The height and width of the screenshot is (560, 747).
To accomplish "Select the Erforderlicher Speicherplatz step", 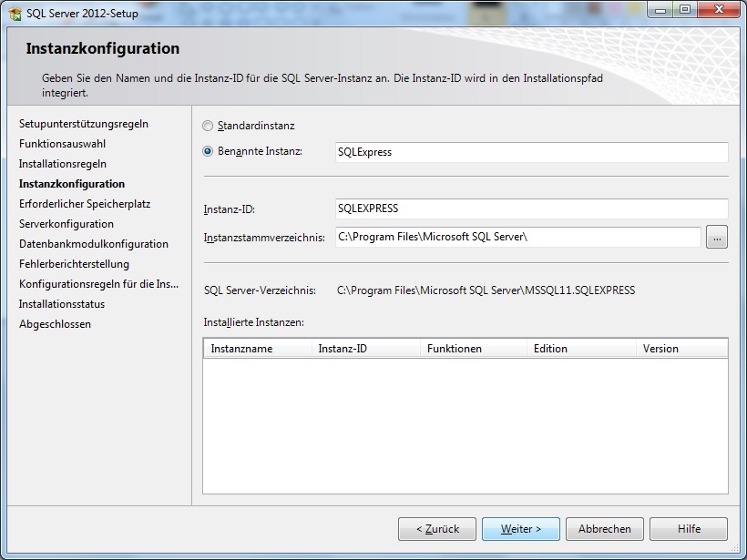I will coord(85,204).
